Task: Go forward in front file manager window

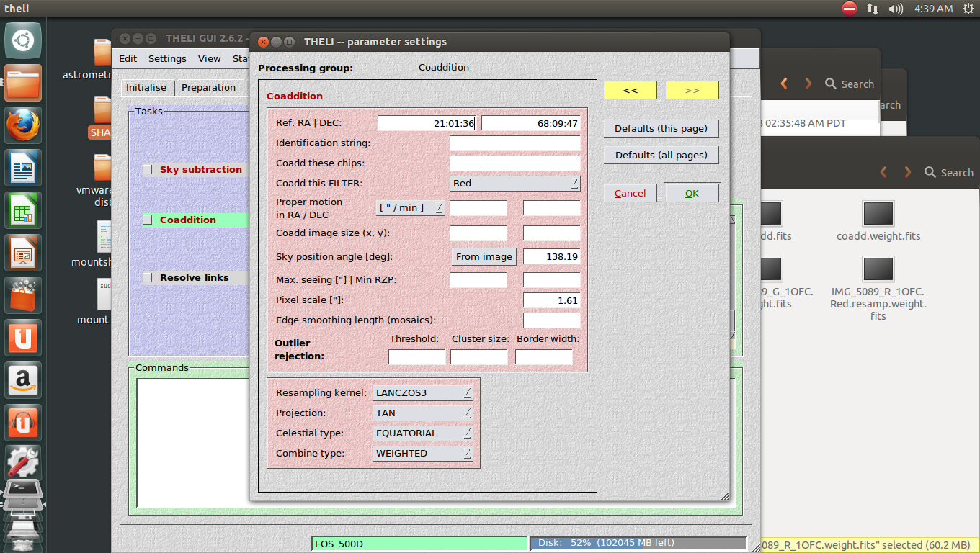Action: [907, 172]
